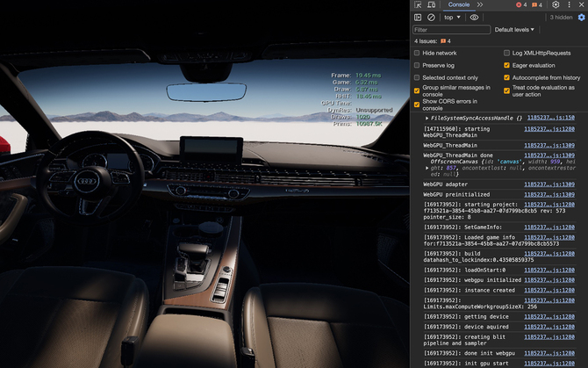This screenshot has width=588, height=368.
Task: Open source link for SetGameInfo entry
Action: [x=549, y=227]
